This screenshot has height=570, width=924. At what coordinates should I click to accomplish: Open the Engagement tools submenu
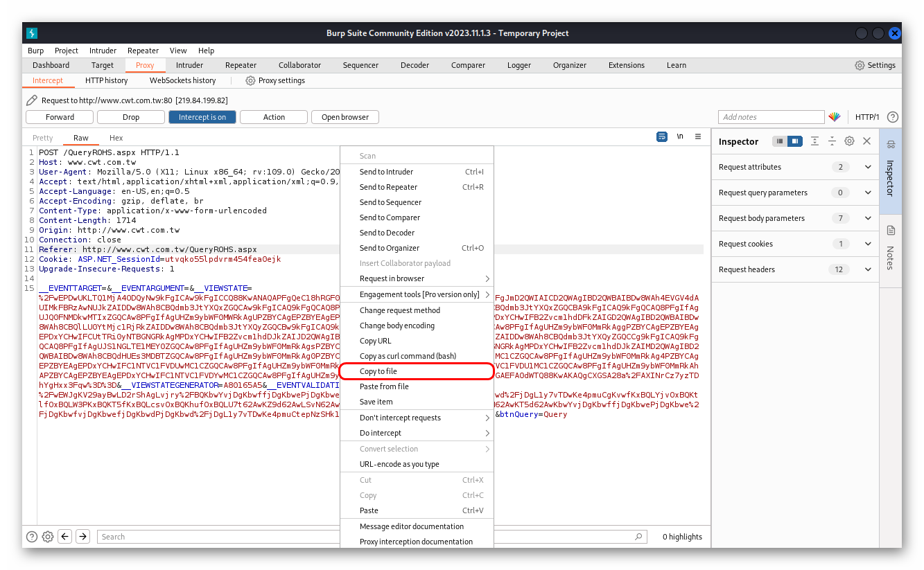click(417, 294)
